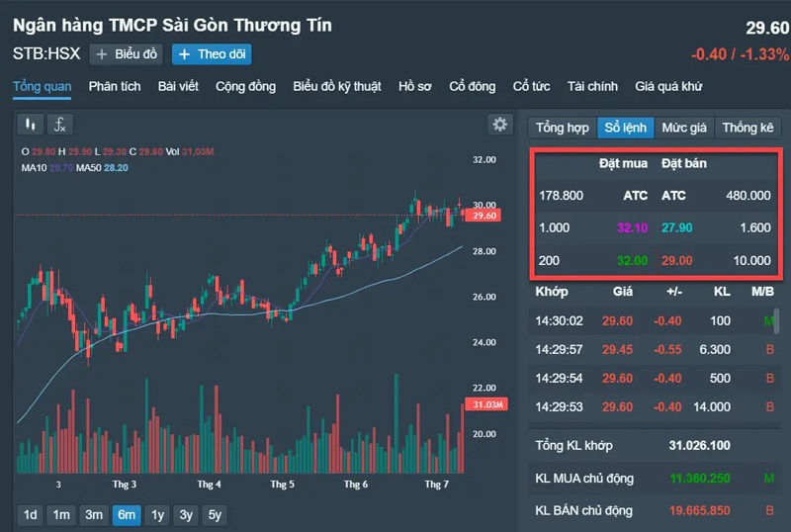This screenshot has height=532, width=791.
Task: Set chart range to 3m
Action: pyautogui.click(x=94, y=515)
